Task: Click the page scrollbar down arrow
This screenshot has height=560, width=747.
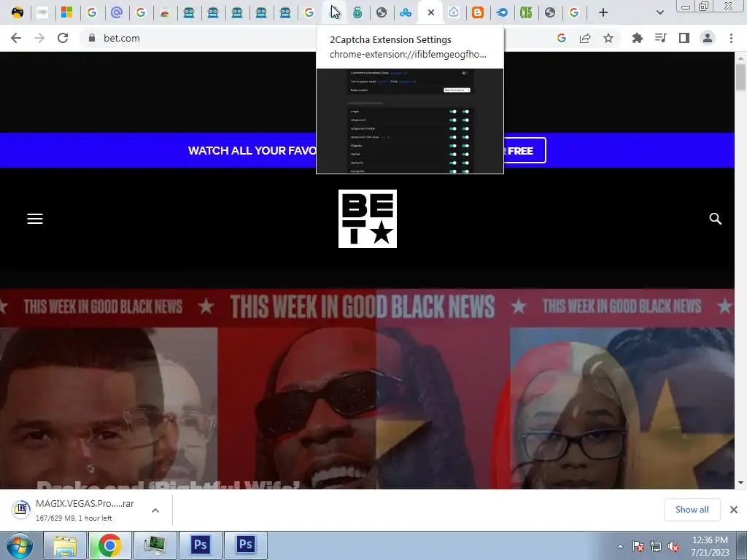Action: (741, 483)
